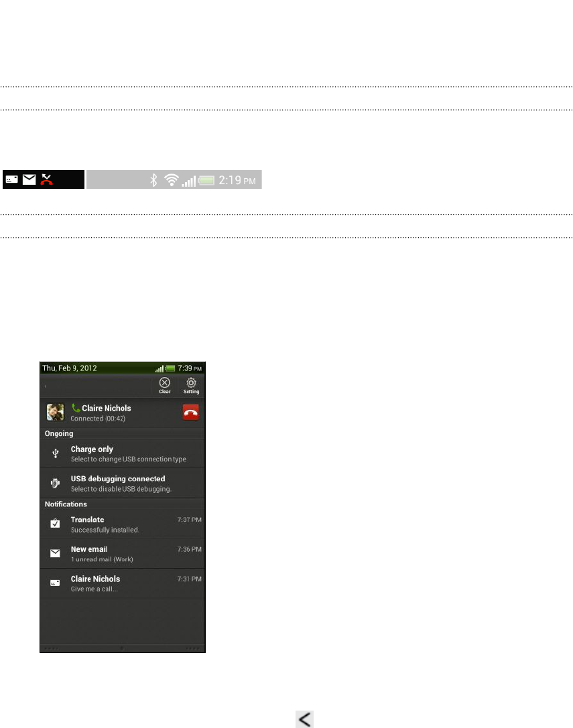Tap the 7:37 PM timestamp on Translate

tap(189, 520)
